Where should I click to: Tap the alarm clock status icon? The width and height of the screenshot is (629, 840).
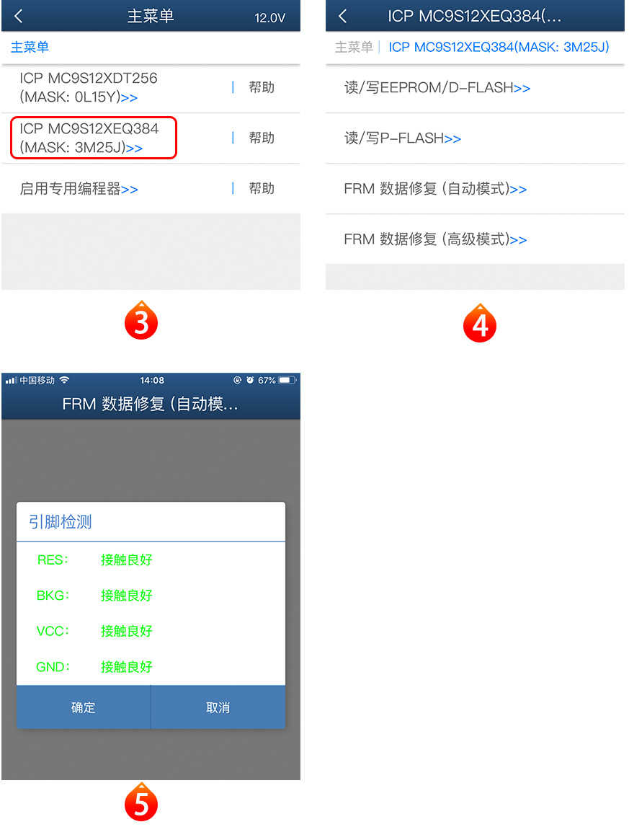point(250,381)
